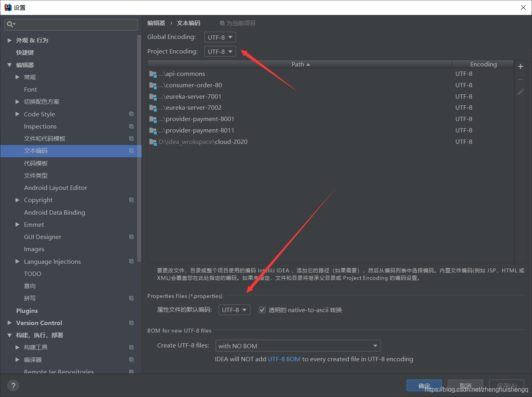The image size is (532, 397).
Task: Click the project-level icon beside 编译器
Action: [x=131, y=360]
